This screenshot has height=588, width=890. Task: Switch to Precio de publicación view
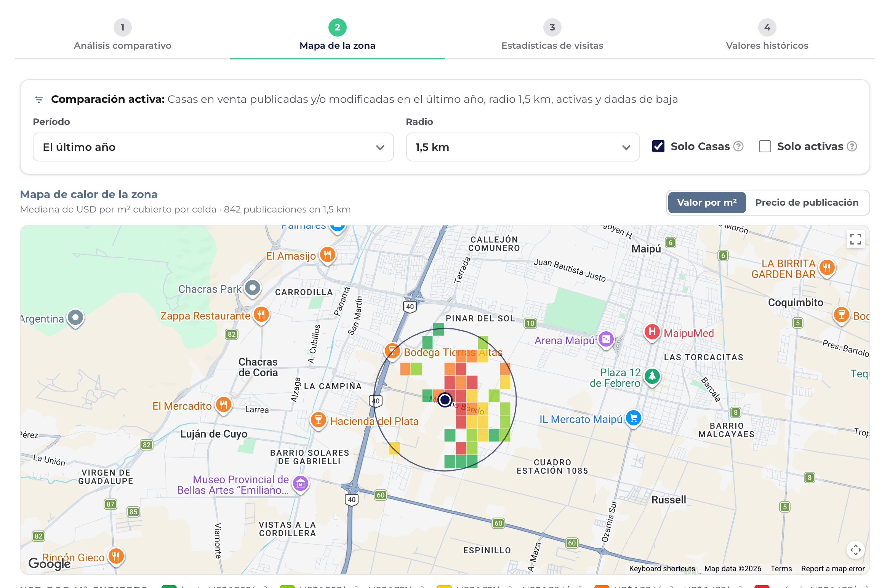point(807,203)
